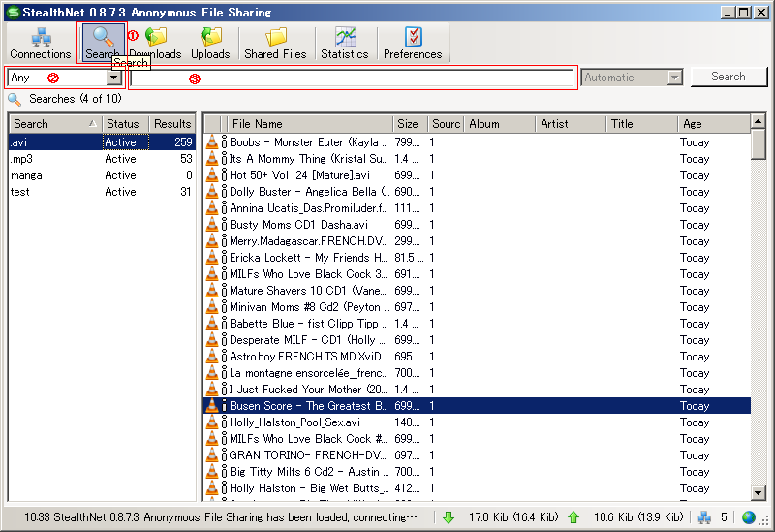
Task: Click VLC icon of La montagne row
Action: pos(212,373)
